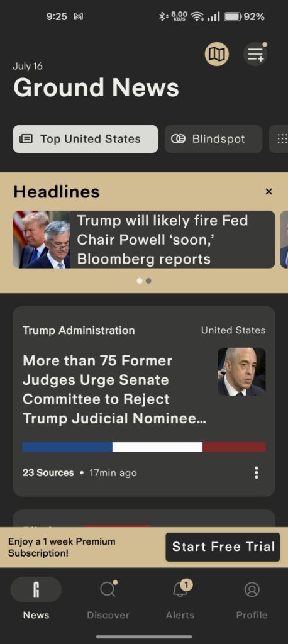This screenshot has width=288, height=644.
Task: Open the Profile icon
Action: [252, 589]
